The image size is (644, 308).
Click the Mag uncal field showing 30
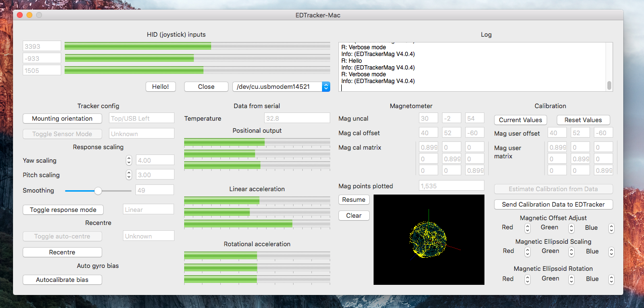tap(429, 118)
